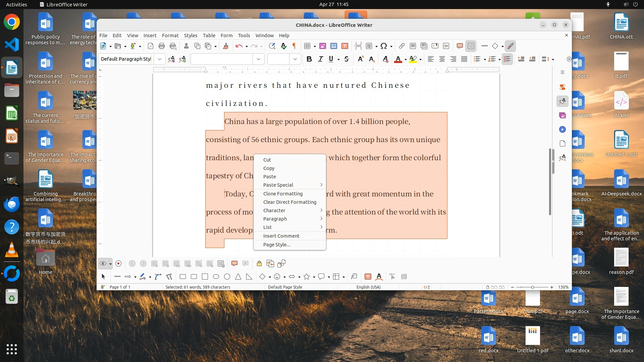Click the Strikethrough formatting icon
The image size is (644, 362).
[346, 59]
